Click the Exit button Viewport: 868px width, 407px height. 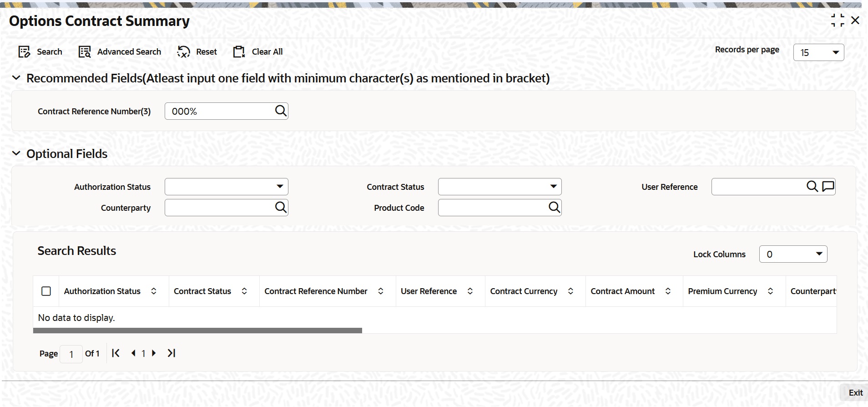[x=855, y=392]
